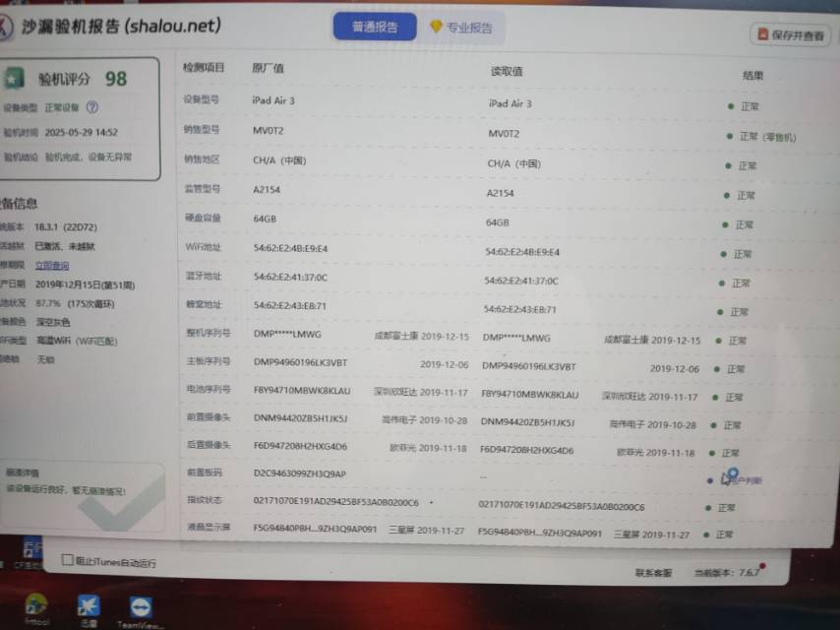The image size is (840, 630).
Task: Click 深圳欣旺达 2019-11-17 in the 原厂值 column
Action: pos(421,392)
